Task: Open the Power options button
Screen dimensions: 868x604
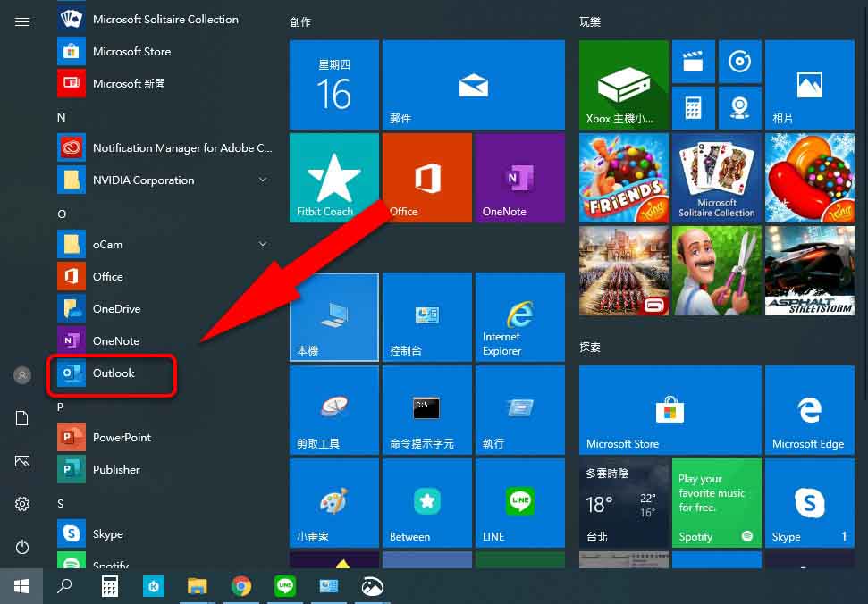Action: (22, 547)
